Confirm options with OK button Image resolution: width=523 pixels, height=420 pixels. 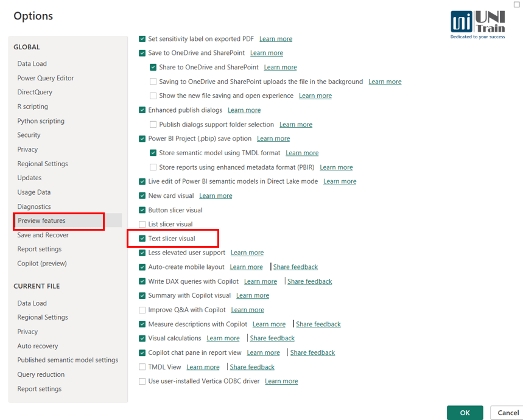465,413
